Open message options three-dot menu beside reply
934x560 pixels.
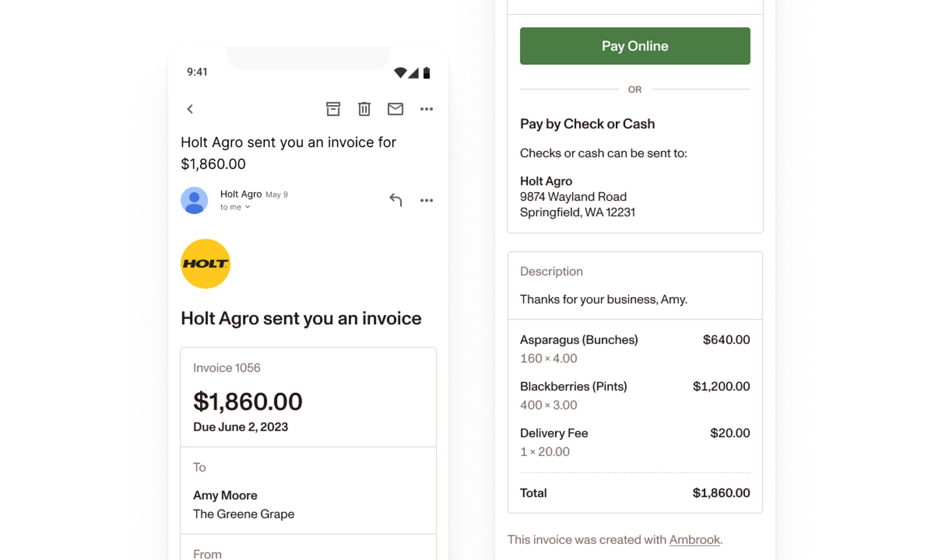pos(427,200)
